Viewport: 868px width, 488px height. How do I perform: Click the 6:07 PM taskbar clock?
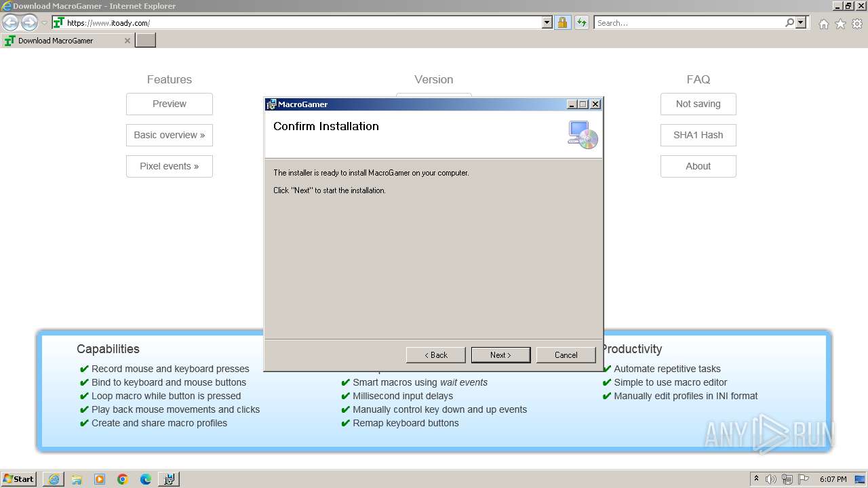(x=833, y=479)
